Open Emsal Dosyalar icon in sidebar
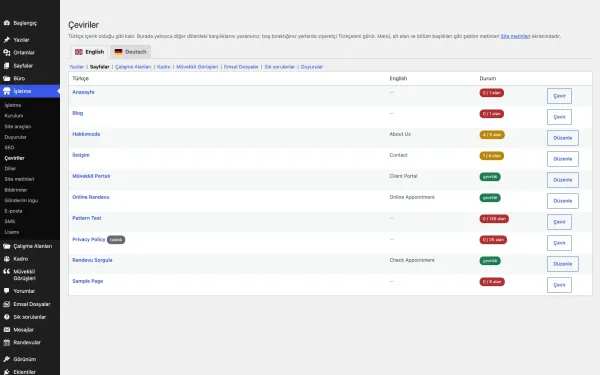 pyautogui.click(x=7, y=304)
